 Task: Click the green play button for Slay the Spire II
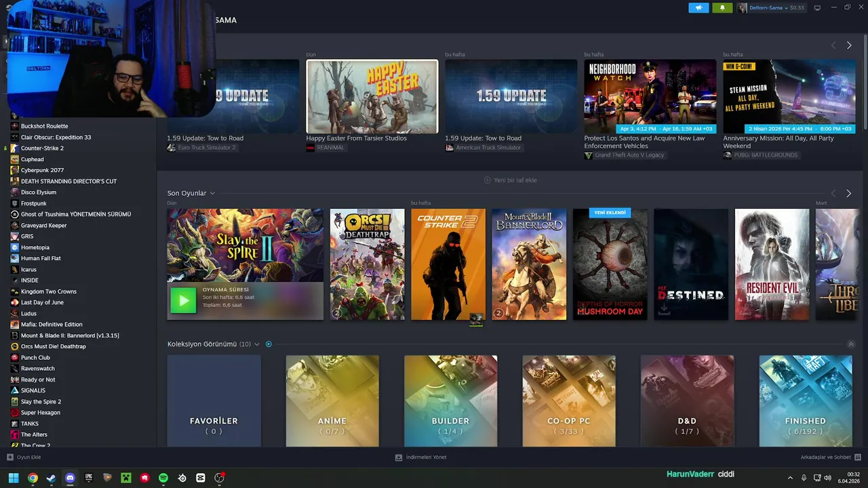(183, 300)
